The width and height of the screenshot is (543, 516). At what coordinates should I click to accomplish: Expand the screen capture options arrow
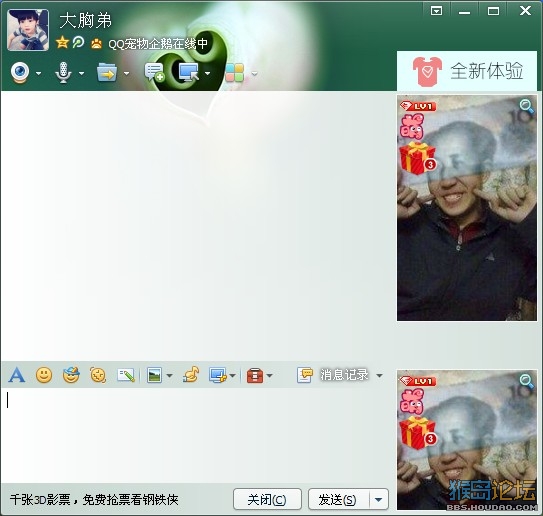(233, 375)
